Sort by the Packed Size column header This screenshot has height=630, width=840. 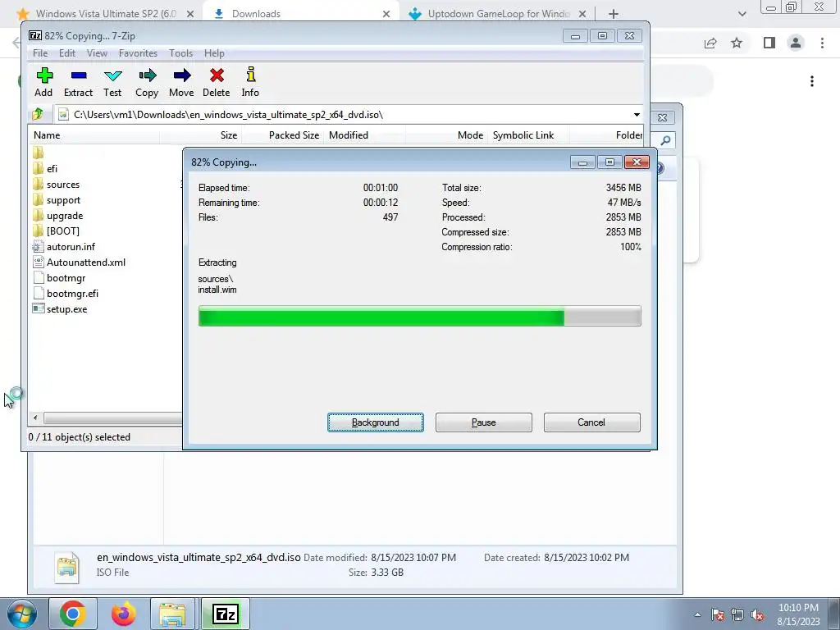point(283,135)
